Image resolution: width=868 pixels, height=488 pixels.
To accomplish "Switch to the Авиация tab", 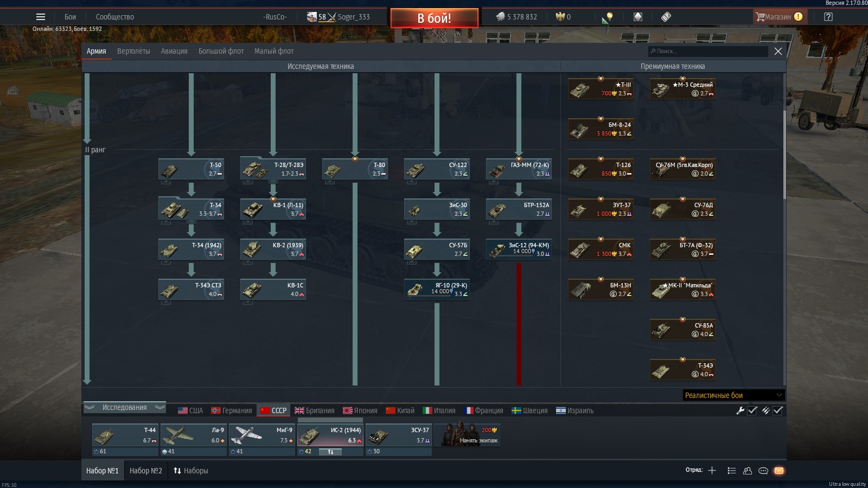I will [x=174, y=51].
